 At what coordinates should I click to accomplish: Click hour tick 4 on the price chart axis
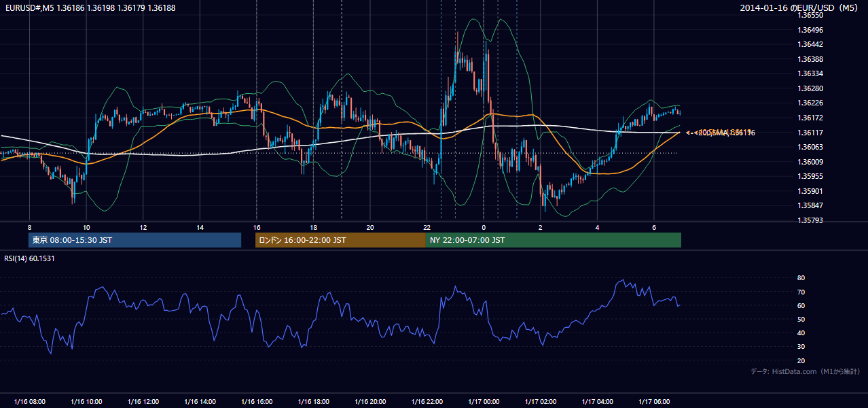pos(597,227)
